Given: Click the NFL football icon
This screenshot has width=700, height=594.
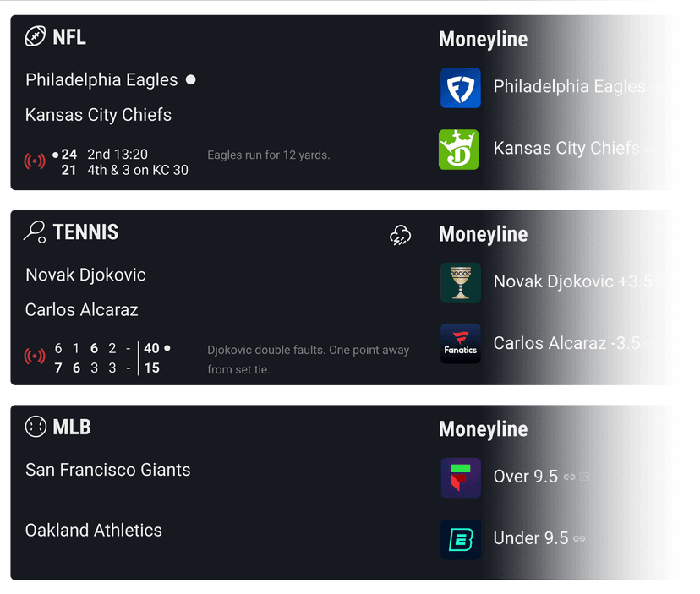Looking at the screenshot, I should (x=36, y=36).
